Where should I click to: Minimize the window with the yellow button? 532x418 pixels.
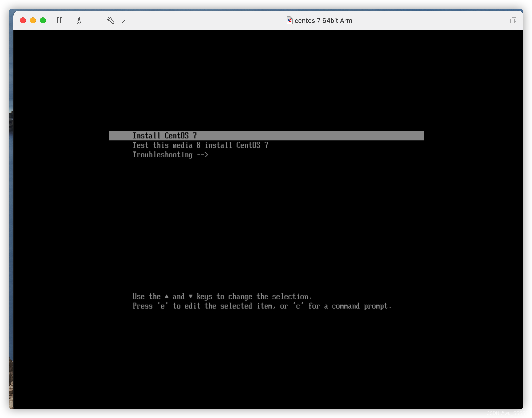pyautogui.click(x=33, y=20)
